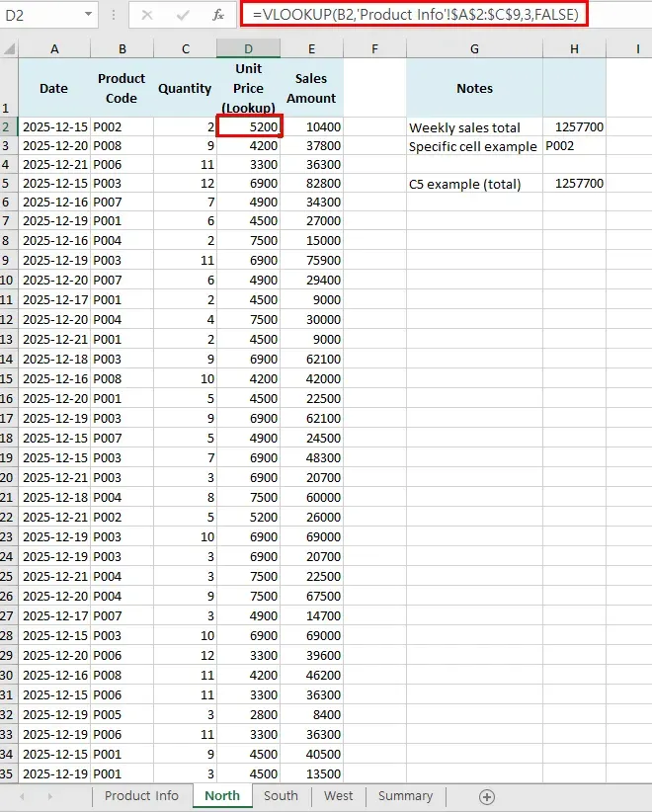Click the Cancel X icon in formula bar
652x812 pixels.
coord(147,15)
